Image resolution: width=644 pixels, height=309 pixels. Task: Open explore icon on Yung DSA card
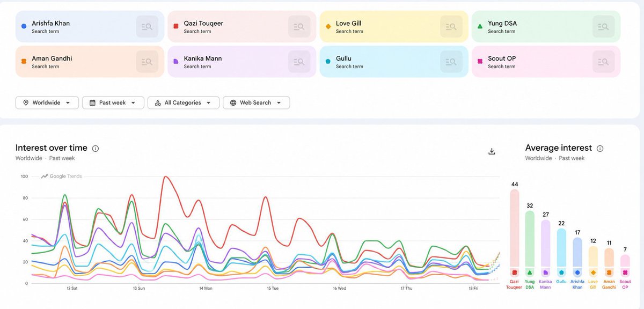[x=604, y=26]
